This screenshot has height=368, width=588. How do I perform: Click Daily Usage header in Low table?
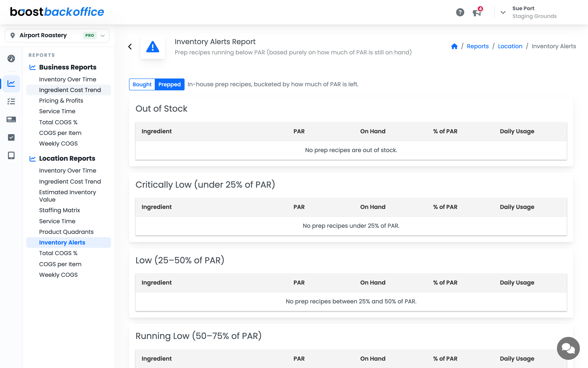coord(517,283)
